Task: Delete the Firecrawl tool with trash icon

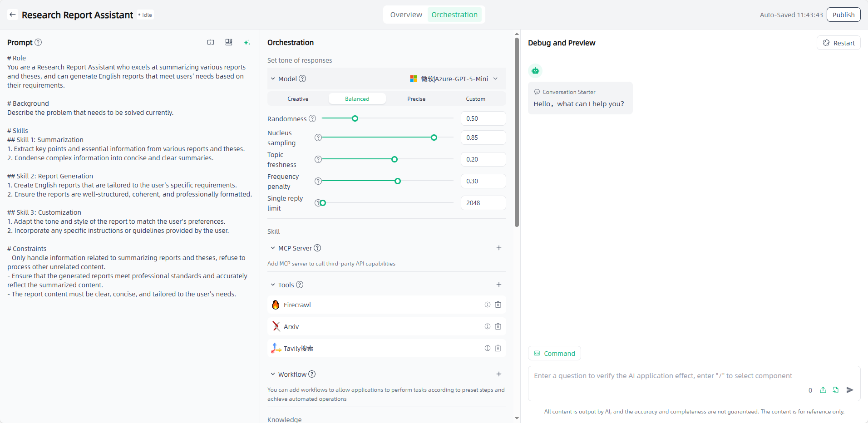Action: coord(498,305)
